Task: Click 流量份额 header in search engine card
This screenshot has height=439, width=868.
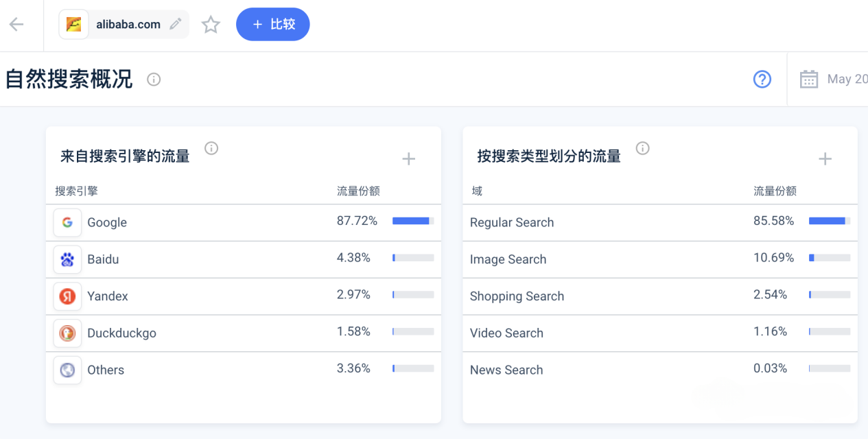Action: (x=358, y=191)
